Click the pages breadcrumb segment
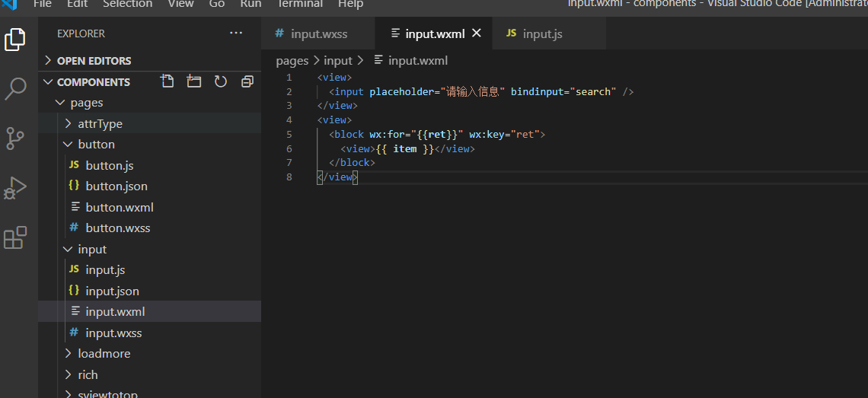Image resolution: width=868 pixels, height=398 pixels. pyautogui.click(x=292, y=60)
